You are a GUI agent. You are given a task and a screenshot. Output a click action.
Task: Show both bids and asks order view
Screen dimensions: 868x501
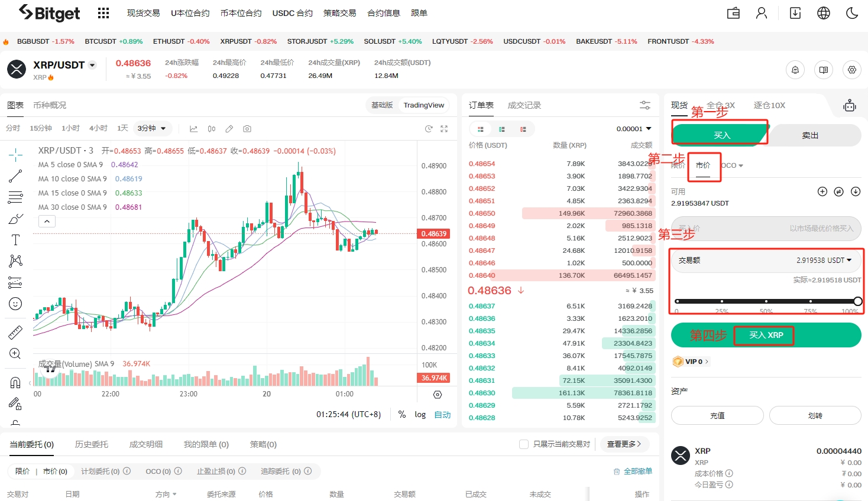coord(481,129)
